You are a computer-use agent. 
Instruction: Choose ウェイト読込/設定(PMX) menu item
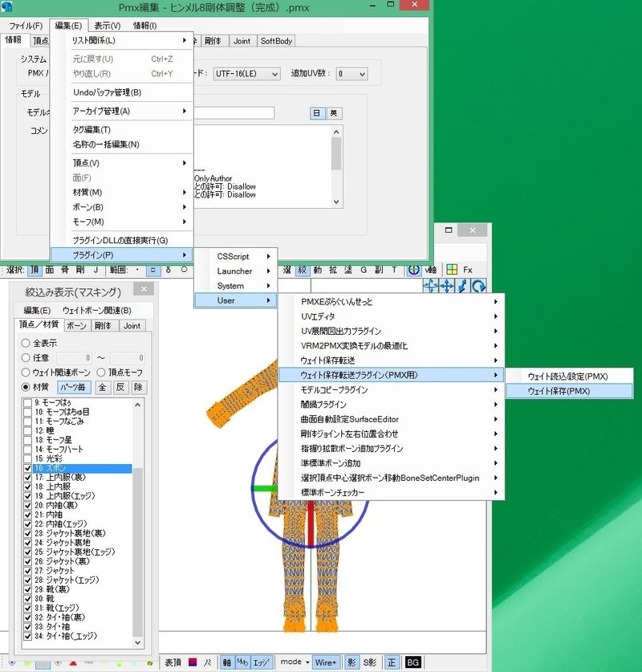[x=569, y=377]
